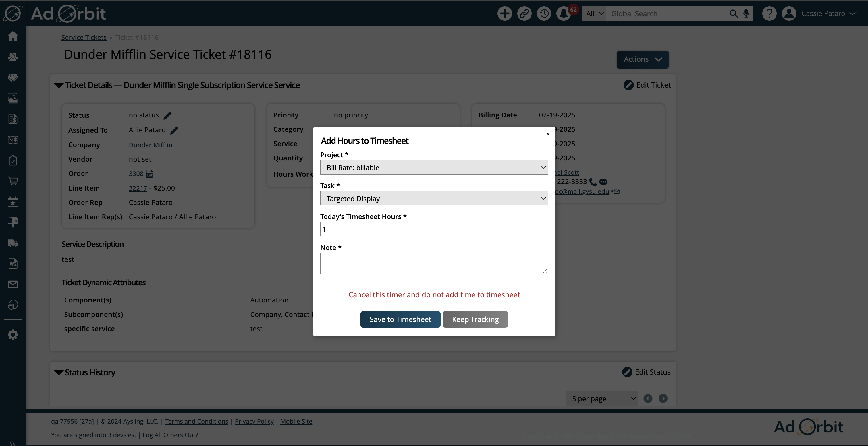Open the Actions dropdown button
The height and width of the screenshot is (446, 868).
[x=643, y=60]
